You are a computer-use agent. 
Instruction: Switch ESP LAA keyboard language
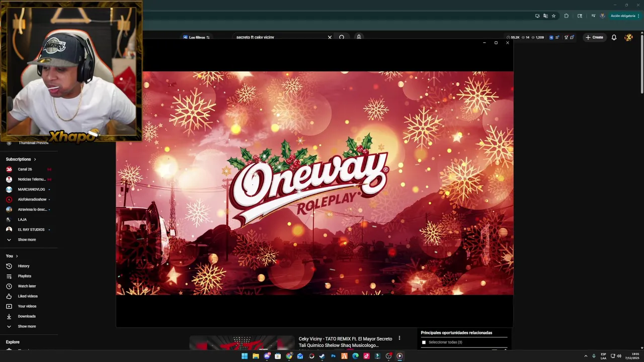pos(603,356)
